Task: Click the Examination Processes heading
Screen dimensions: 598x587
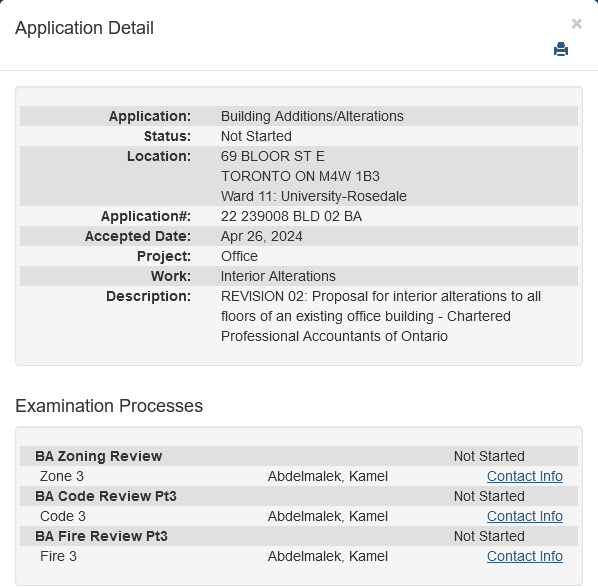Action: (109, 406)
